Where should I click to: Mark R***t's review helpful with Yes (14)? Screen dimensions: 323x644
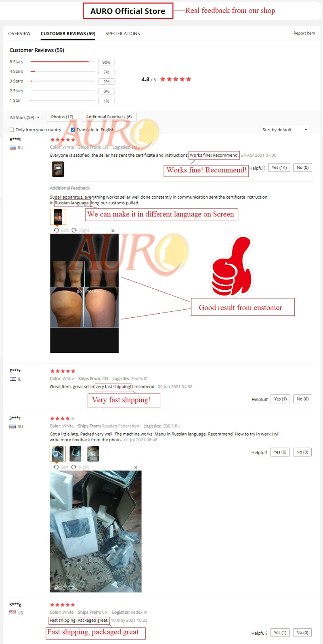pyautogui.click(x=279, y=168)
